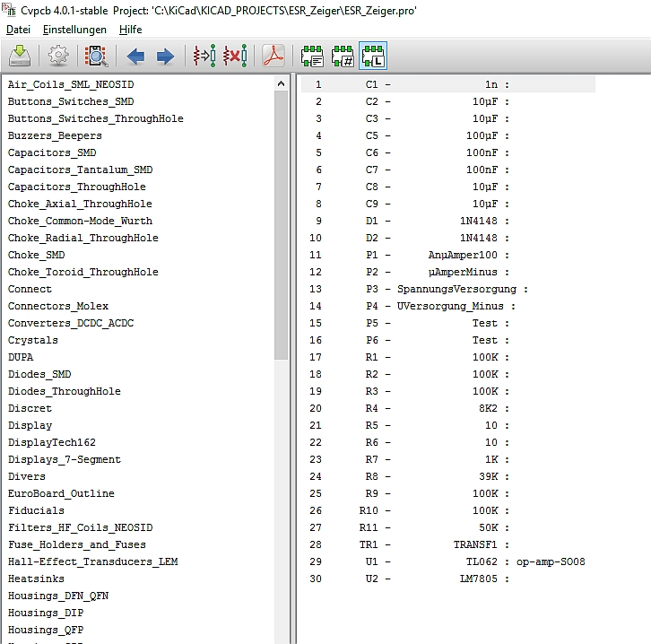
Task: Select component row C5 100µF
Action: [x=448, y=135]
